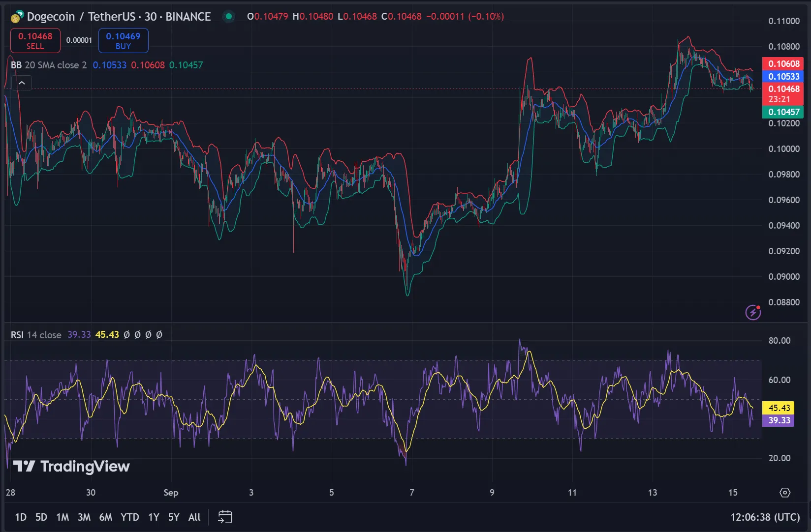Click the TradingView logo watermark

tap(71, 466)
